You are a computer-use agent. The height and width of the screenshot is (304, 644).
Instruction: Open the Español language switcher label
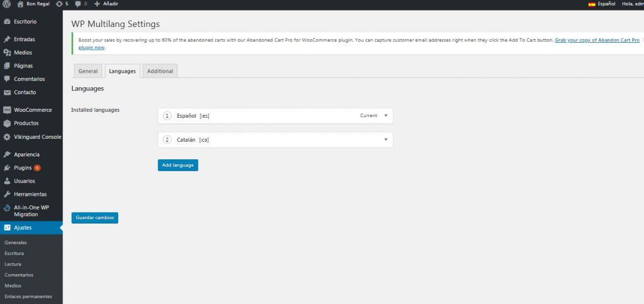606,4
